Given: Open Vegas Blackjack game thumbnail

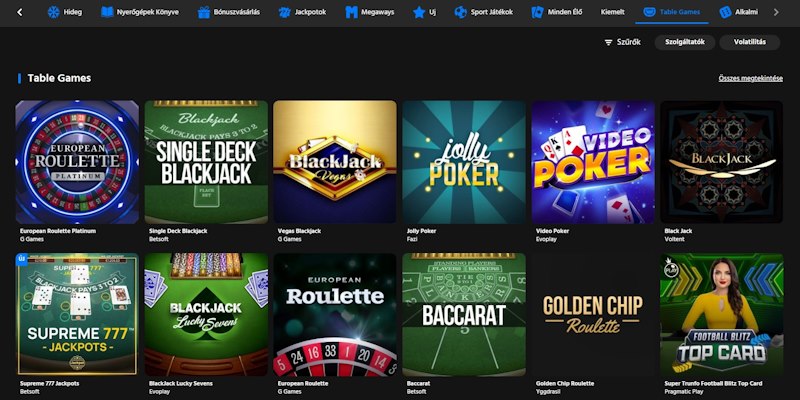Looking at the screenshot, I should tap(335, 162).
